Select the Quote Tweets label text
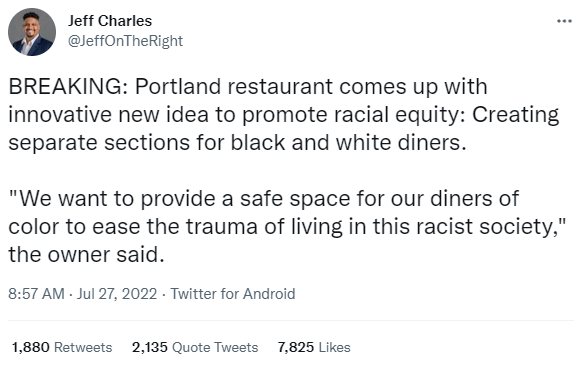This screenshot has width=576, height=367. [x=215, y=347]
